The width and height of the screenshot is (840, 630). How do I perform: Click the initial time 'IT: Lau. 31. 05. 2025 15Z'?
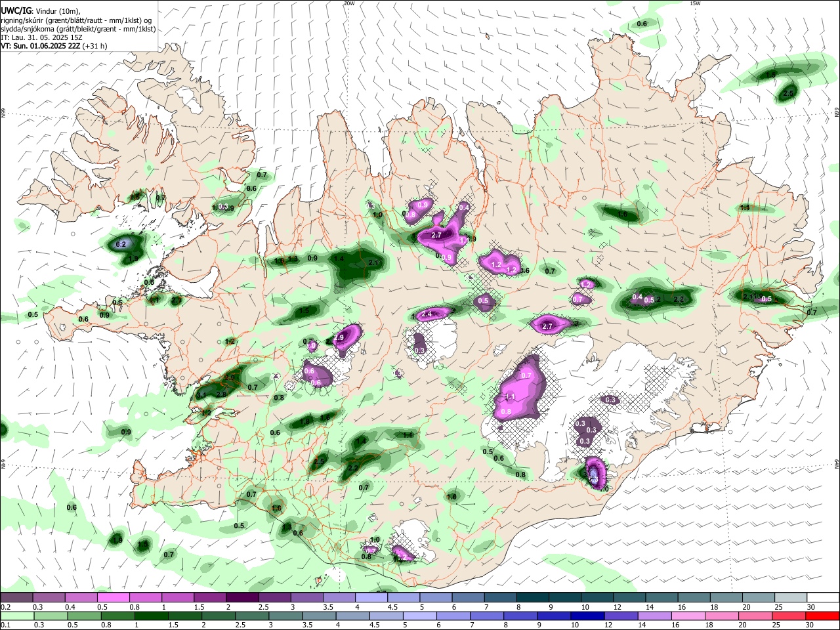pyautogui.click(x=41, y=37)
